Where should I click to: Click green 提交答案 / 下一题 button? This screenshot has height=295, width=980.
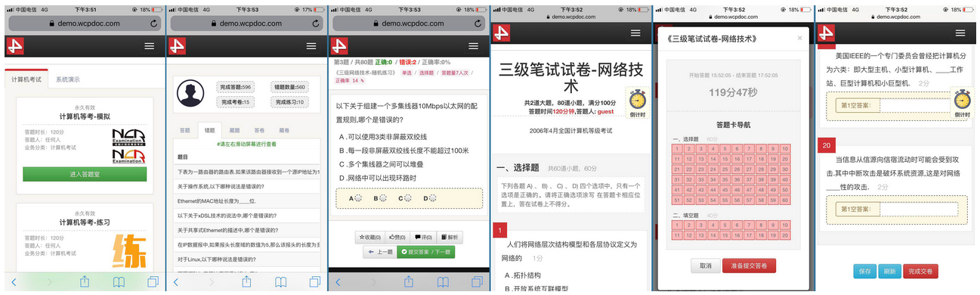coord(426,252)
